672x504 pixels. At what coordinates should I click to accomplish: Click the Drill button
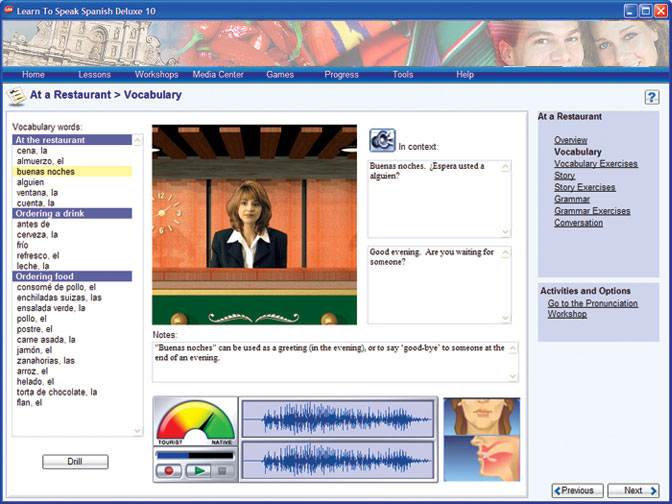tap(75, 462)
